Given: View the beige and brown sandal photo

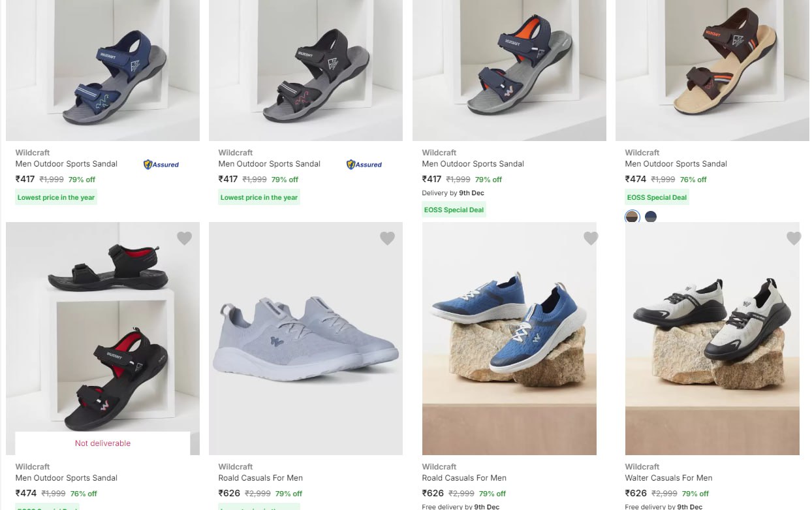Looking at the screenshot, I should (x=712, y=70).
